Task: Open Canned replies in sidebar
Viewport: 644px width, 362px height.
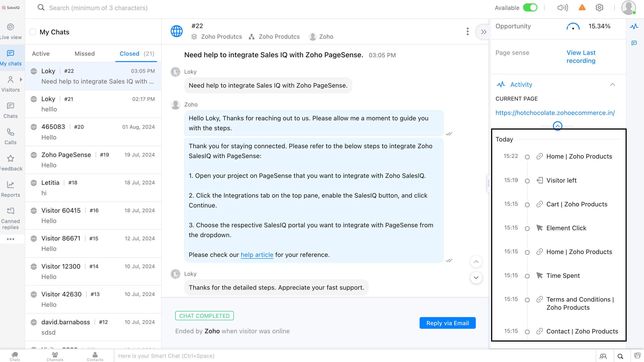Action: click(x=11, y=219)
